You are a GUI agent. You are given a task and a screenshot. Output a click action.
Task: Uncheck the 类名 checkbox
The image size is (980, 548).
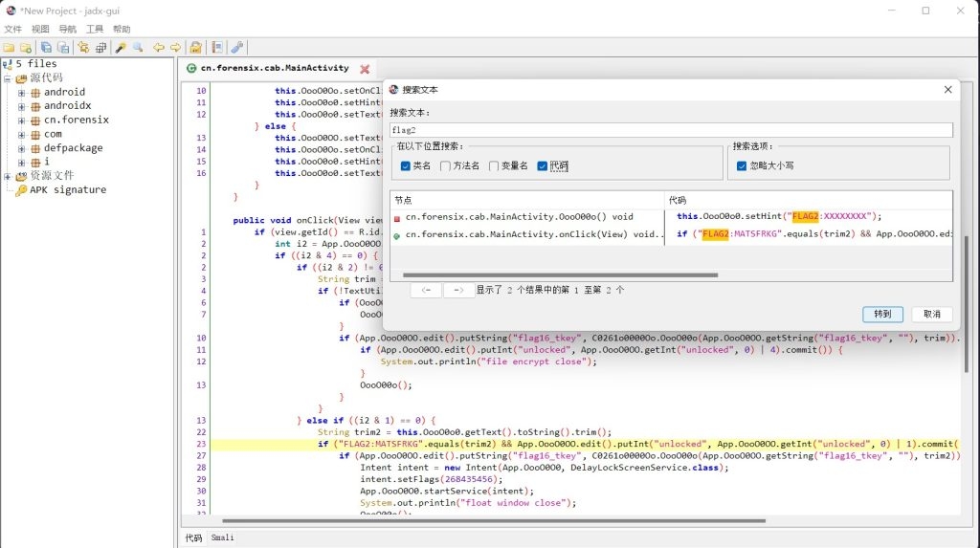point(406,165)
